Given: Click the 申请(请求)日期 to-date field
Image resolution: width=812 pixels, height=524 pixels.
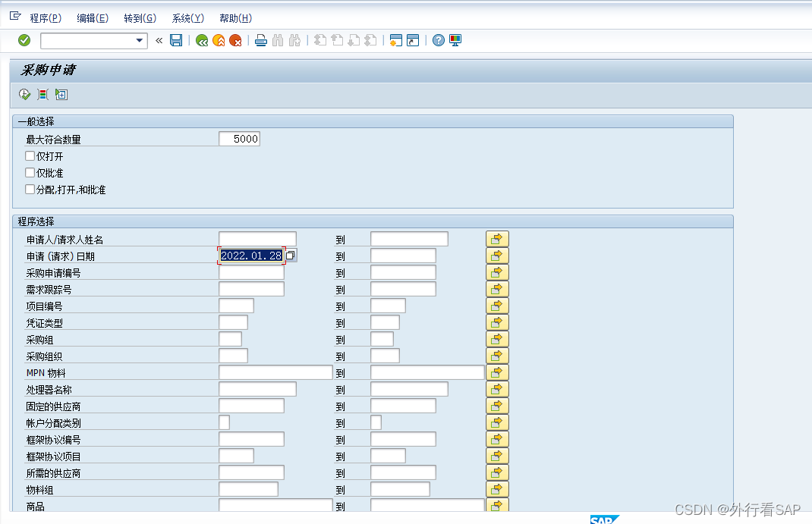Looking at the screenshot, I should coord(403,256).
